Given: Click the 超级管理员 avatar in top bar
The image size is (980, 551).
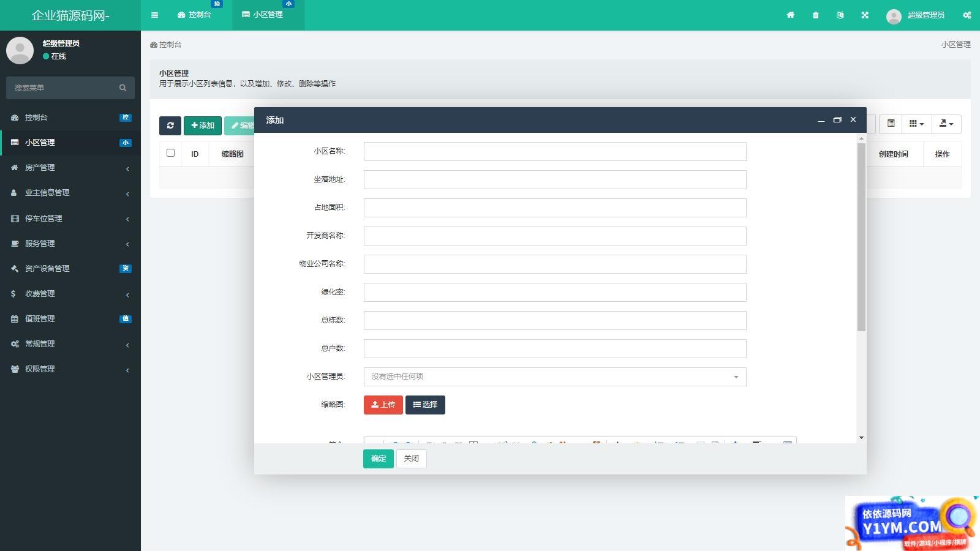Looking at the screenshot, I should 894,16.
